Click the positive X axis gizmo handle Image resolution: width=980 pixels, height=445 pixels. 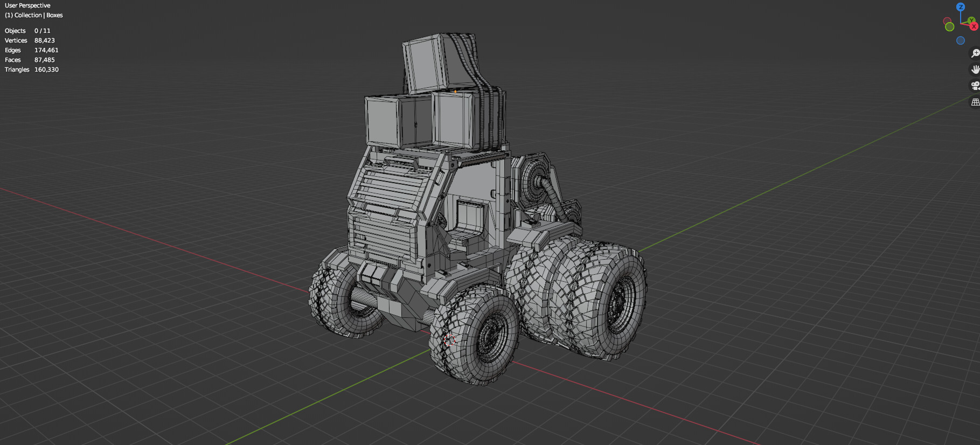point(974,26)
